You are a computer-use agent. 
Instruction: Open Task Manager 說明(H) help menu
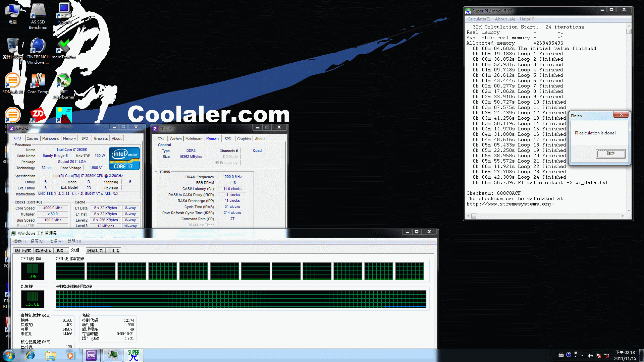click(x=74, y=241)
